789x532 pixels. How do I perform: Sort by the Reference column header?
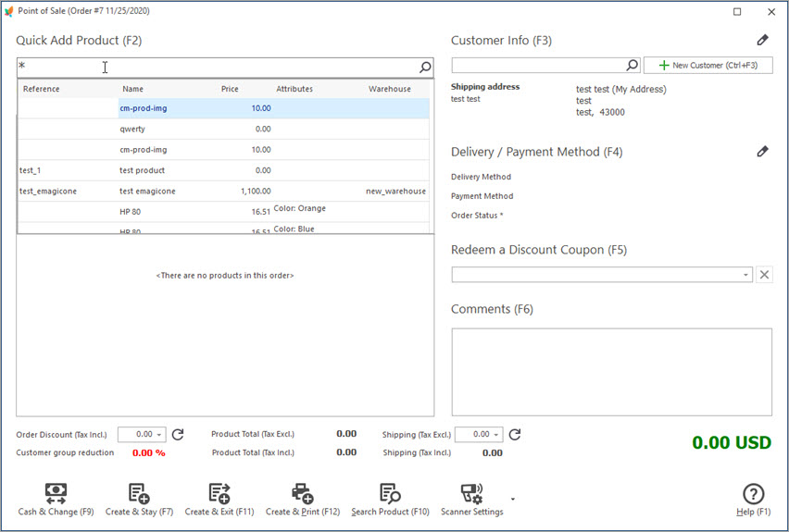point(42,89)
